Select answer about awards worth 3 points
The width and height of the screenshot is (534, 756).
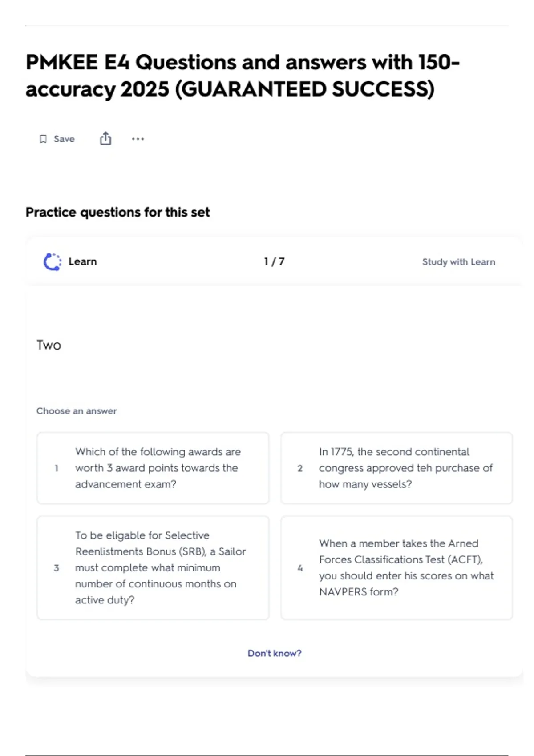158,468
